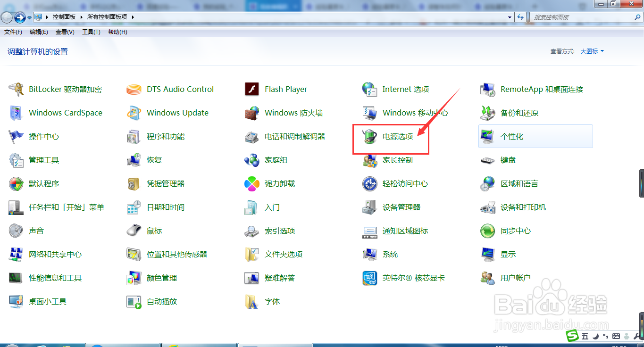Viewport: 644px width, 347px height.
Task: Click the 五 input mode indicator
Action: [585, 336]
